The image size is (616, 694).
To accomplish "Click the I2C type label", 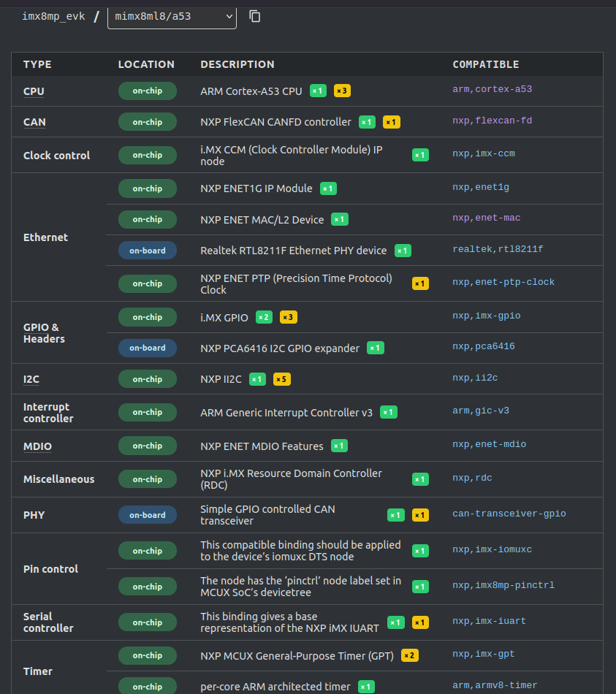I will click(x=31, y=379).
